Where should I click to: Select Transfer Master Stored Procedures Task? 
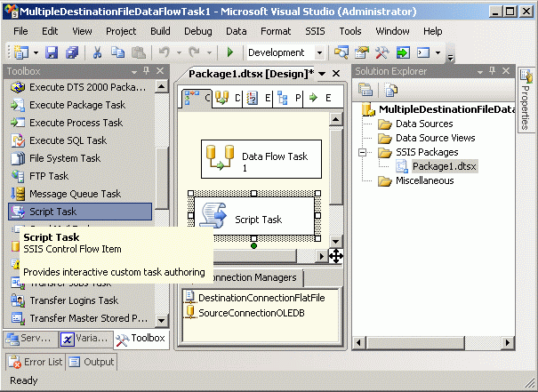point(80,318)
